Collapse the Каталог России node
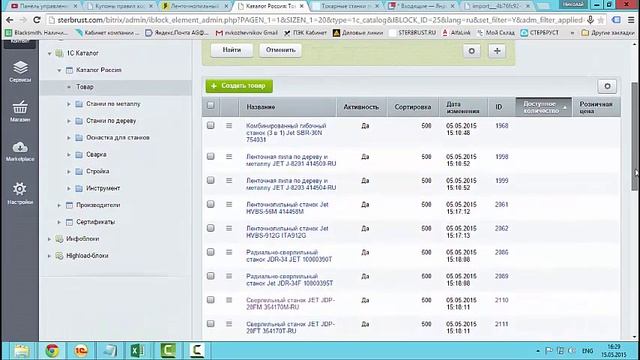 click(x=59, y=70)
